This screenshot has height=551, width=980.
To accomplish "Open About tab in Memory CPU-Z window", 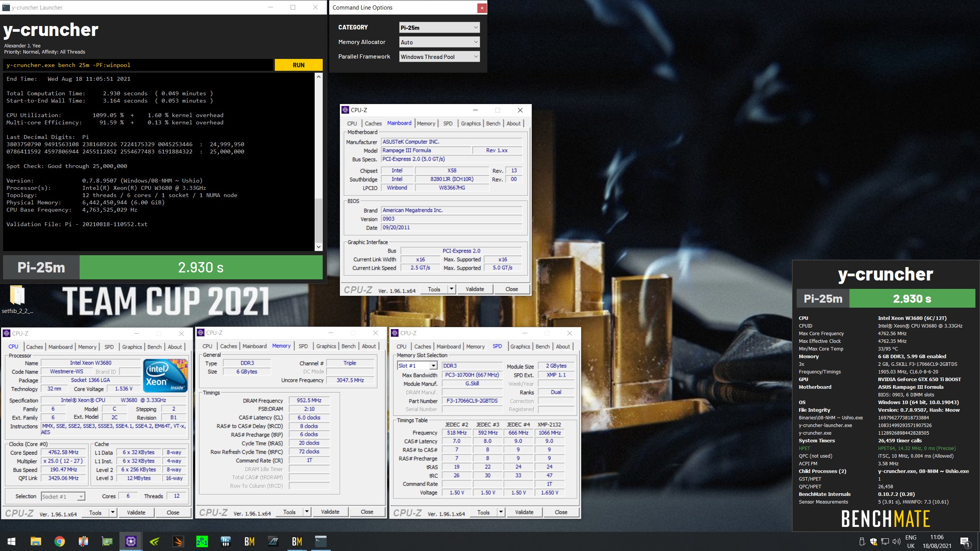I will pyautogui.click(x=369, y=346).
